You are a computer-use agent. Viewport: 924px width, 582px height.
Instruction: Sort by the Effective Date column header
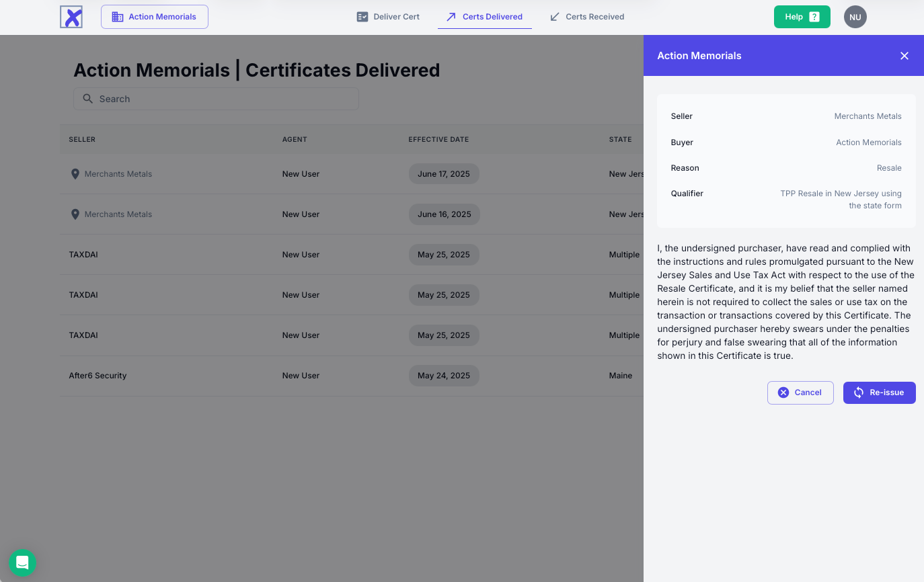(x=438, y=140)
